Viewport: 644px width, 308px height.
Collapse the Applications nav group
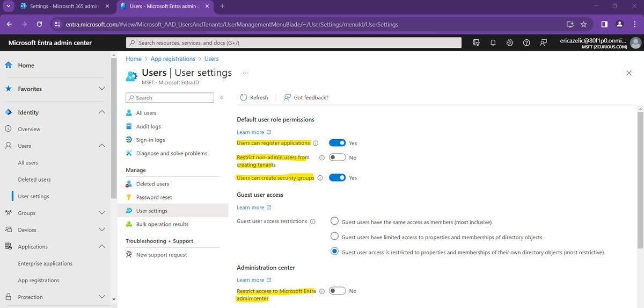pyautogui.click(x=102, y=247)
